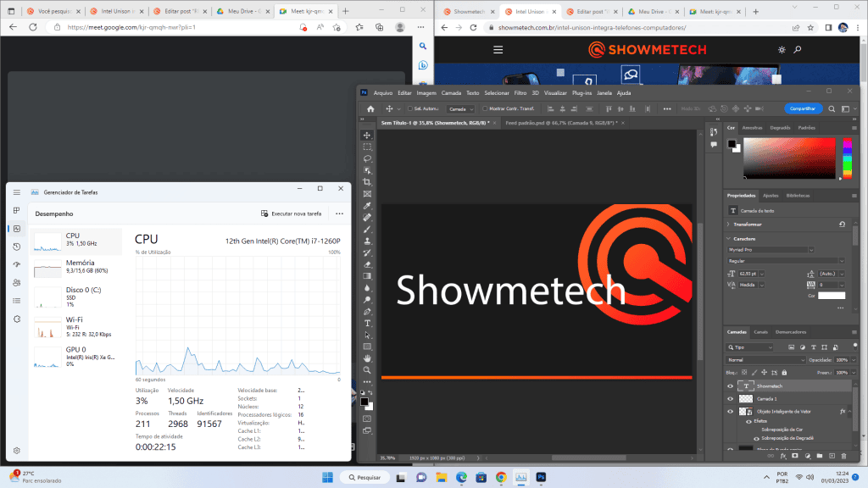
Task: Select the Horizontal Type tool
Action: [367, 323]
